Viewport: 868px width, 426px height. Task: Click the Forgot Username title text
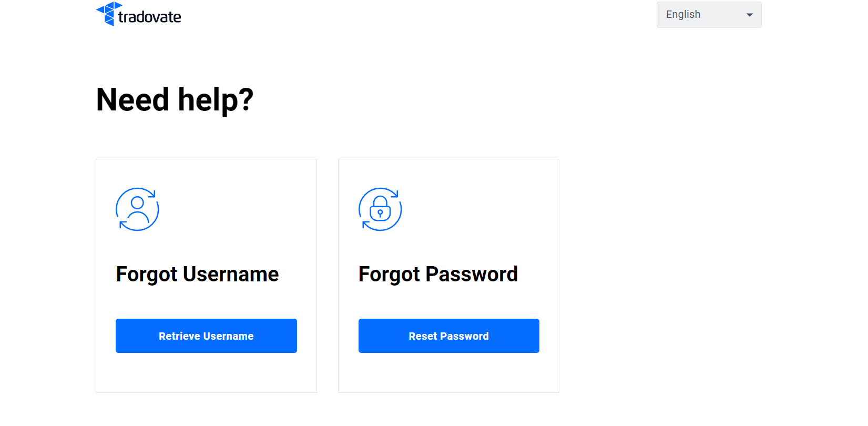(197, 273)
